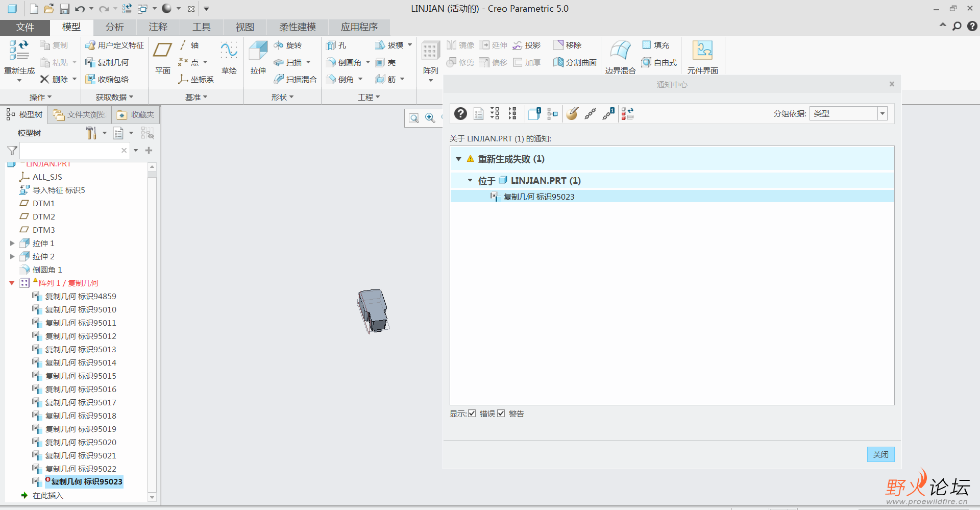The image size is (980, 510).
Task: Select Boundary Blend (边界混合) tool
Action: pyautogui.click(x=620, y=57)
